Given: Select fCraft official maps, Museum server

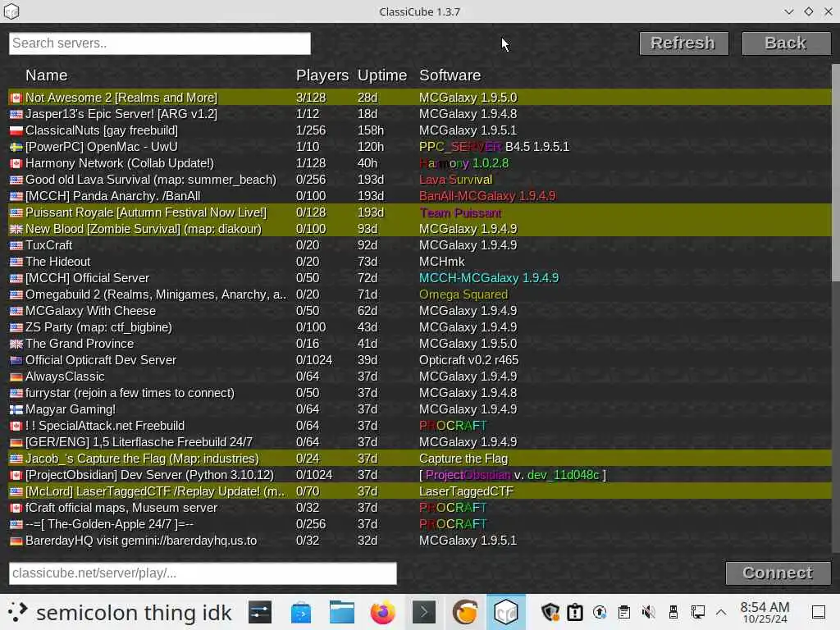Looking at the screenshot, I should 419,508.
